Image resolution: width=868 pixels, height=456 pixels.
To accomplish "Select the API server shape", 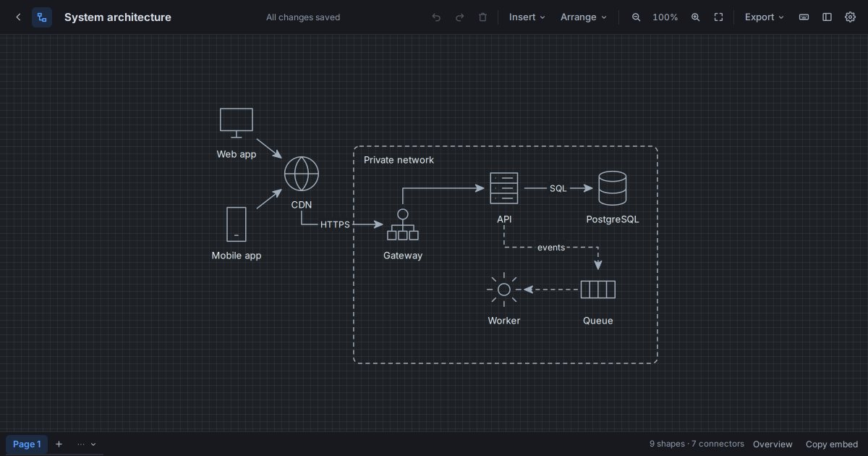I will coord(504,188).
